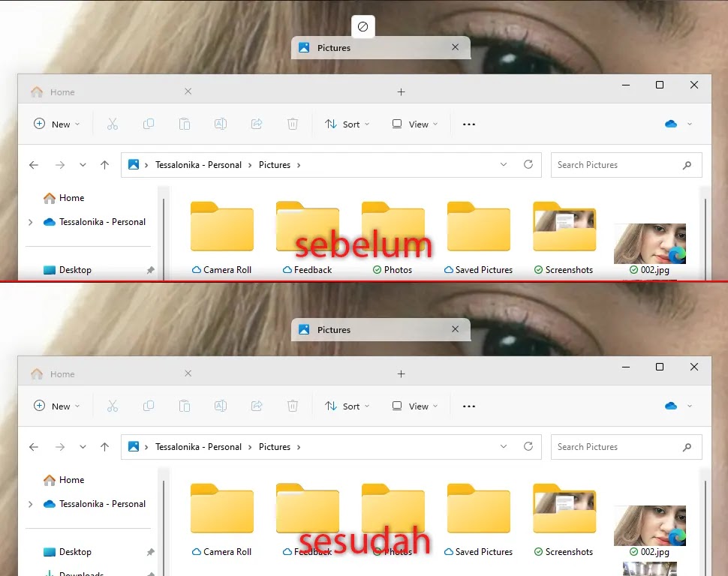Screen dimensions: 728x576
Task: Click Back arrow in lower window
Action: pos(34,447)
